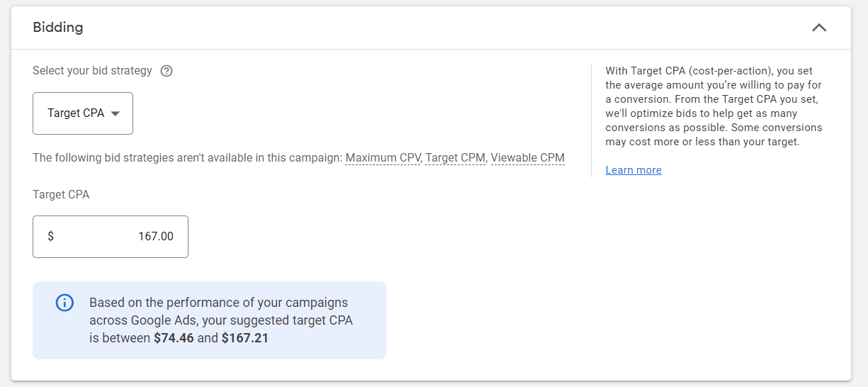Click the Bidding section title

(x=58, y=28)
